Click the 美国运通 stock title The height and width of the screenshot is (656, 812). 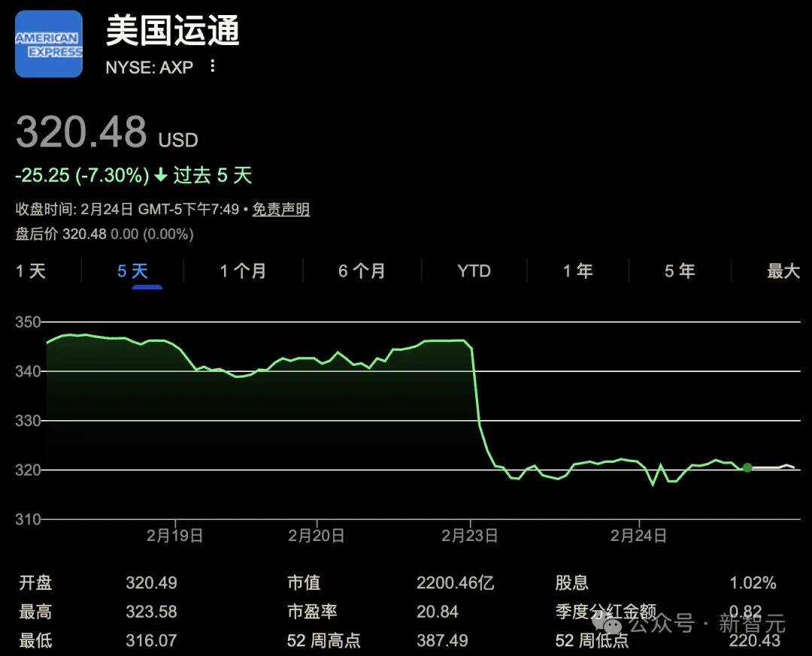(173, 32)
